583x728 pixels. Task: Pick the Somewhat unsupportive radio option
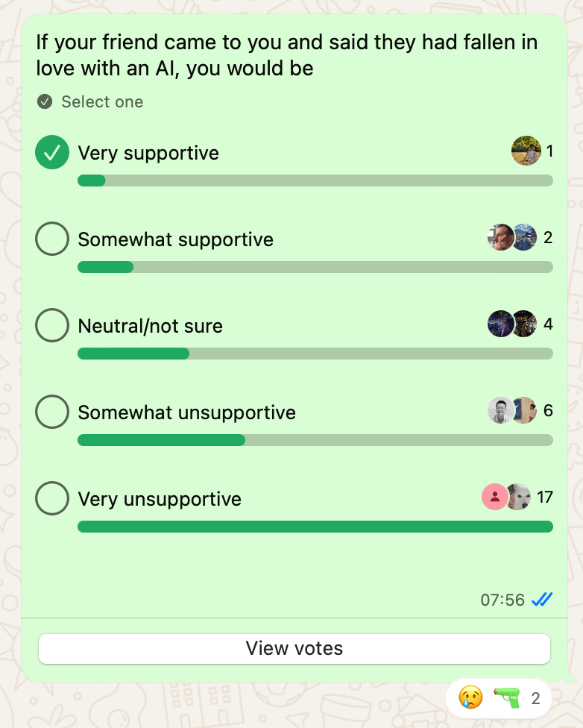click(52, 412)
